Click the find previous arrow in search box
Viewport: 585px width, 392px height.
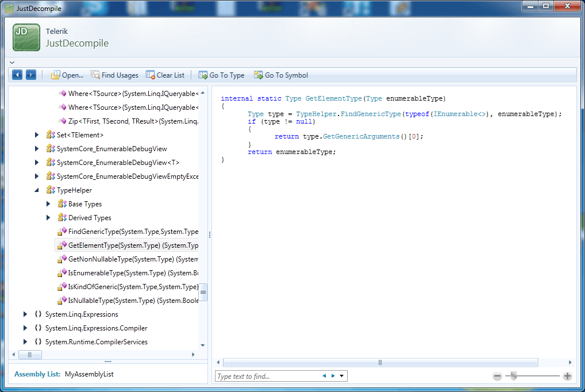[x=324, y=376]
